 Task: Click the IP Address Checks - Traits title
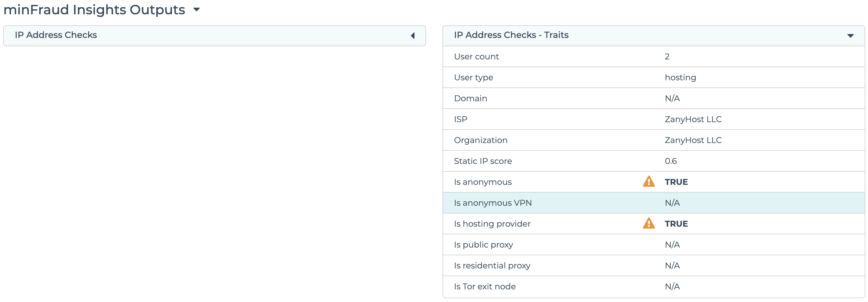[511, 35]
